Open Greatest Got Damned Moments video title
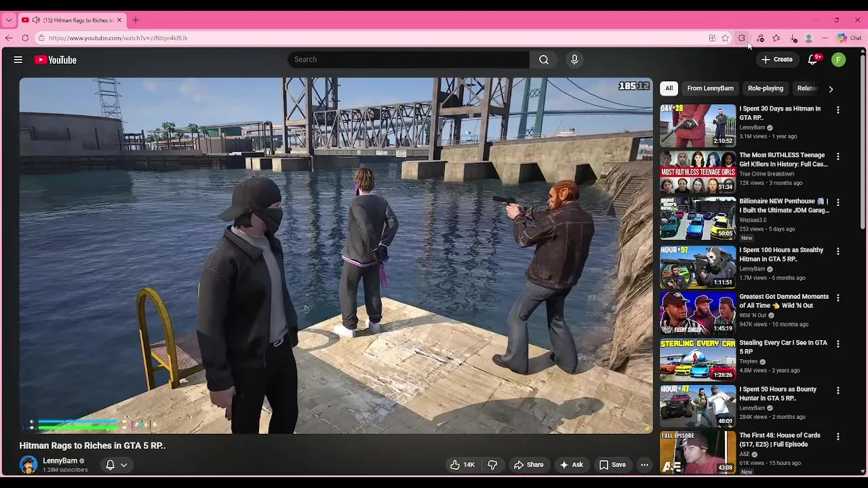This screenshot has width=868, height=488. [784, 301]
